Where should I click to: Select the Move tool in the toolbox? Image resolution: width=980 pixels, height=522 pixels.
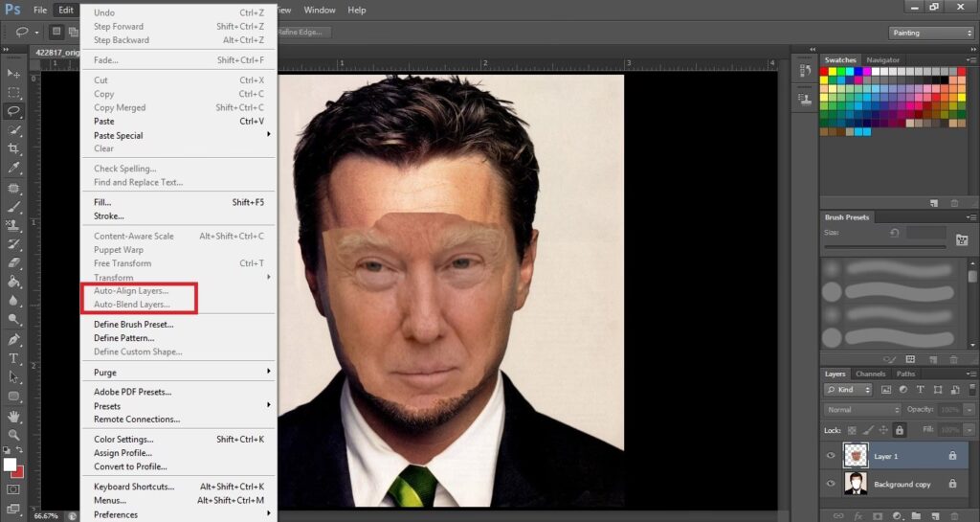pos(13,74)
